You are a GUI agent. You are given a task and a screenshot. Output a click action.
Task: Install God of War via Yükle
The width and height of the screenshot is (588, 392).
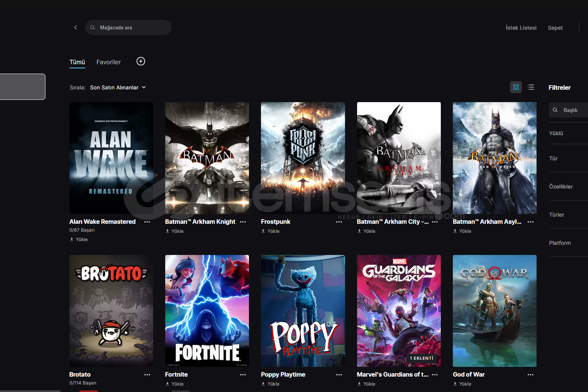point(462,384)
